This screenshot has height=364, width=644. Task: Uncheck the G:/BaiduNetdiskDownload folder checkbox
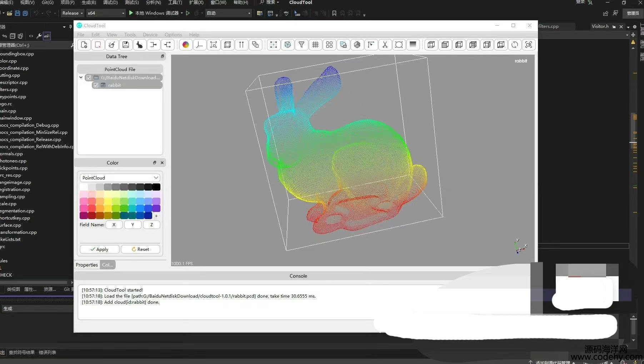pos(89,77)
